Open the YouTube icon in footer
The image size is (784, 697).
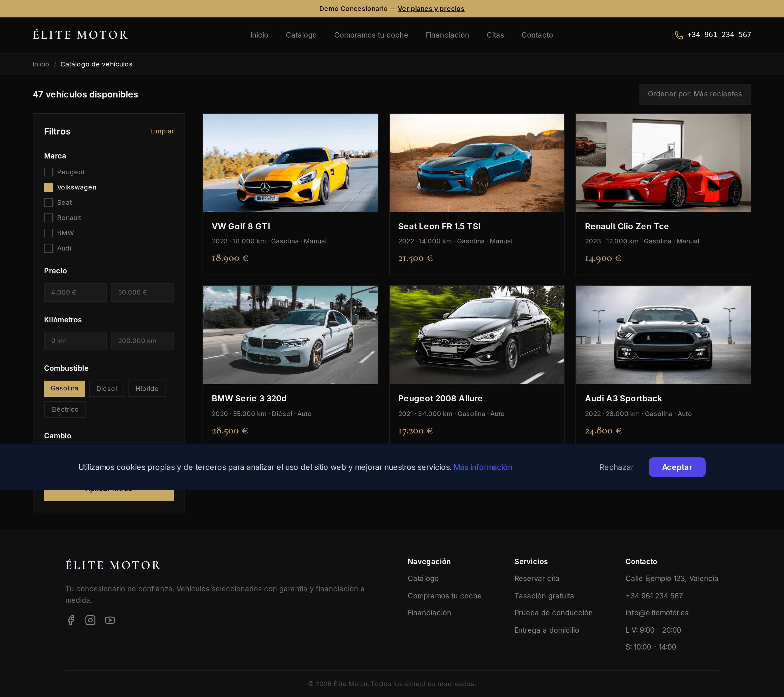pyautogui.click(x=110, y=620)
